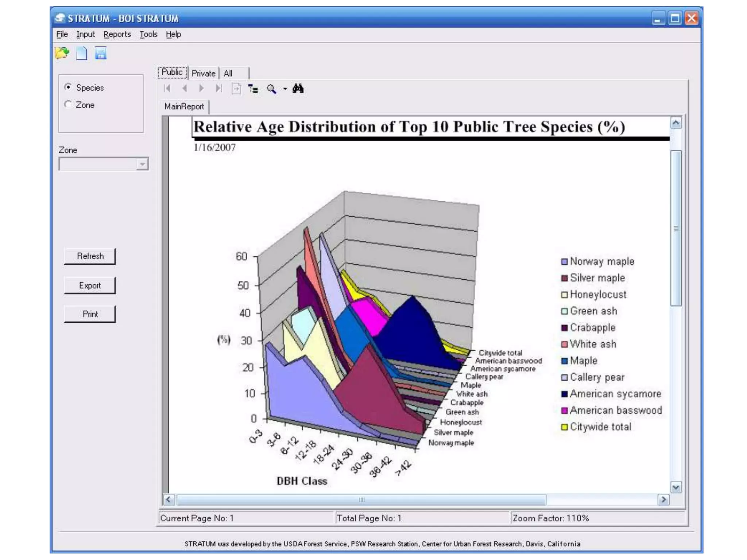747x560 pixels.
Task: Click the vertical scrollbar down arrow
Action: [x=676, y=487]
